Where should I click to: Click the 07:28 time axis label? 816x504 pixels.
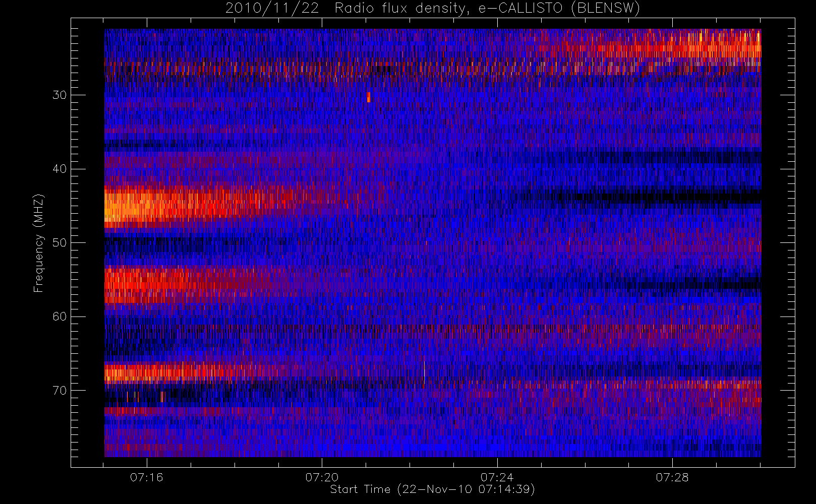click(672, 477)
